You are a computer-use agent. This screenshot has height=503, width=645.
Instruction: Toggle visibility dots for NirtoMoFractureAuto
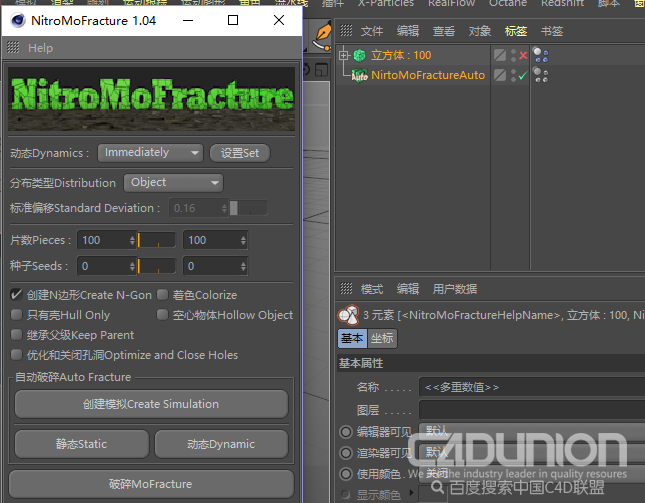[513, 75]
